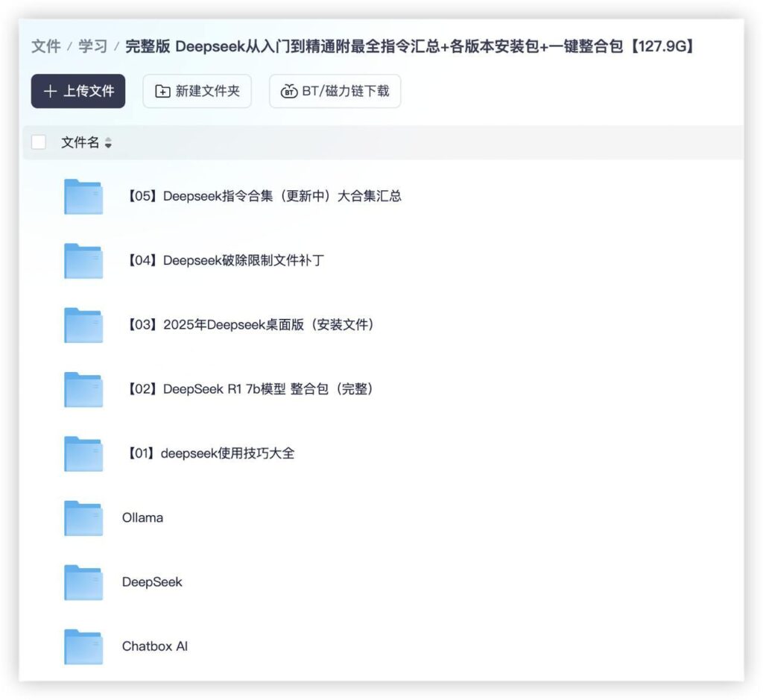Viewport: 763px width, 700px height.
Task: Click the sort arrows next to 文件名
Action: click(x=109, y=142)
